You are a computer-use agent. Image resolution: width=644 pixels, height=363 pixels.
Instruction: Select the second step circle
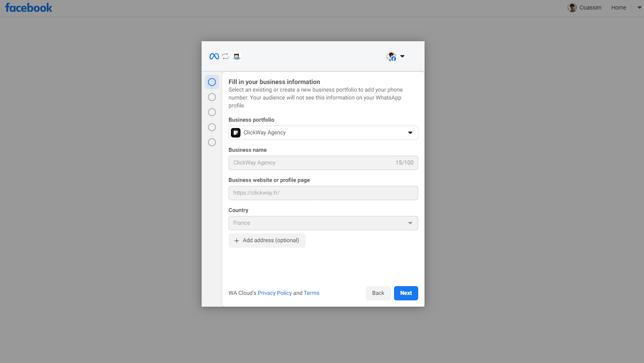tap(212, 97)
